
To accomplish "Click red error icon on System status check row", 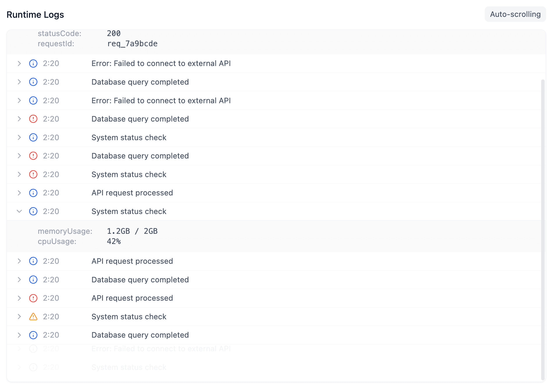I will tap(33, 174).
